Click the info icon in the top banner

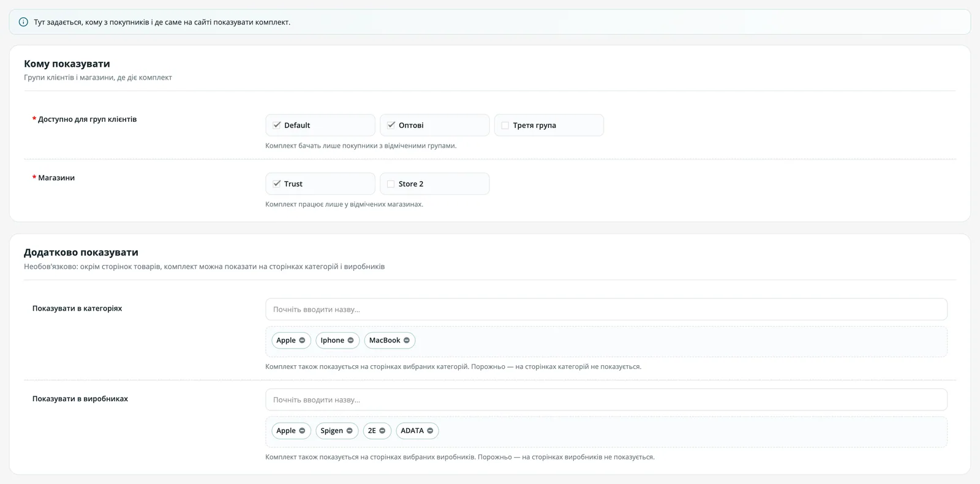23,22
